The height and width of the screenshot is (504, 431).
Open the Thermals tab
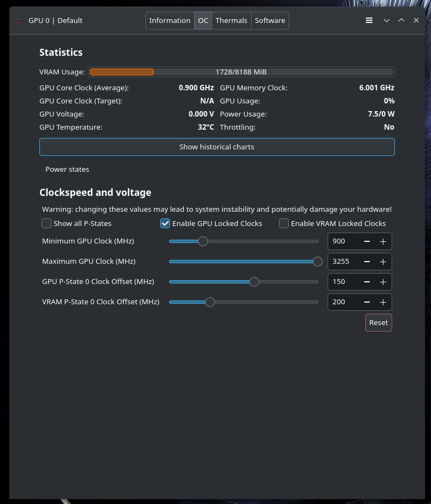coord(231,21)
